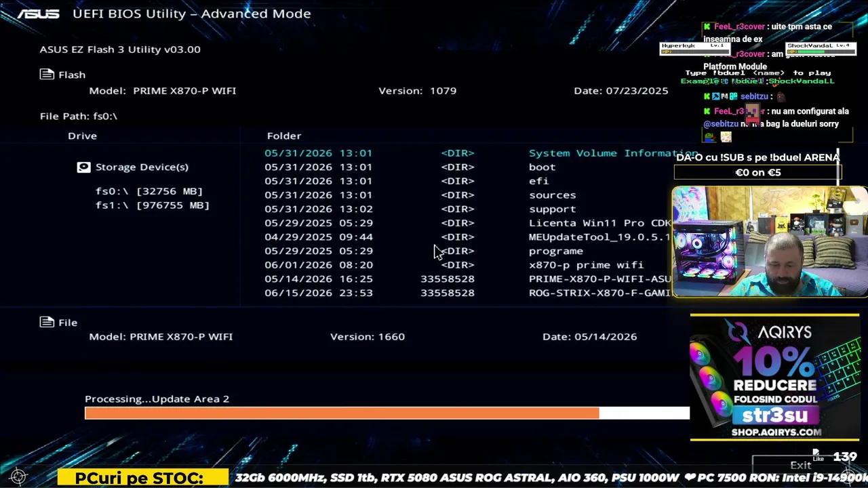Click the File section Date: 05/14/2026 value
The image size is (868, 488).
coord(590,337)
